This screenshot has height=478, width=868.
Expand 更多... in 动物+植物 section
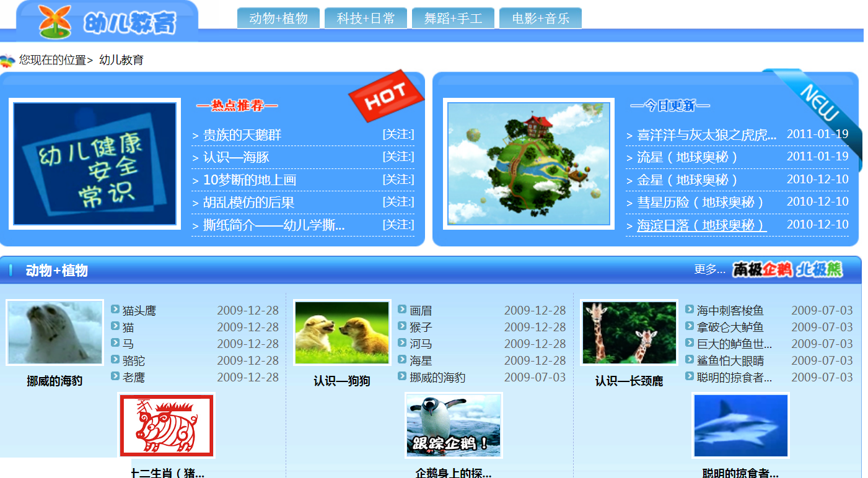point(709,269)
